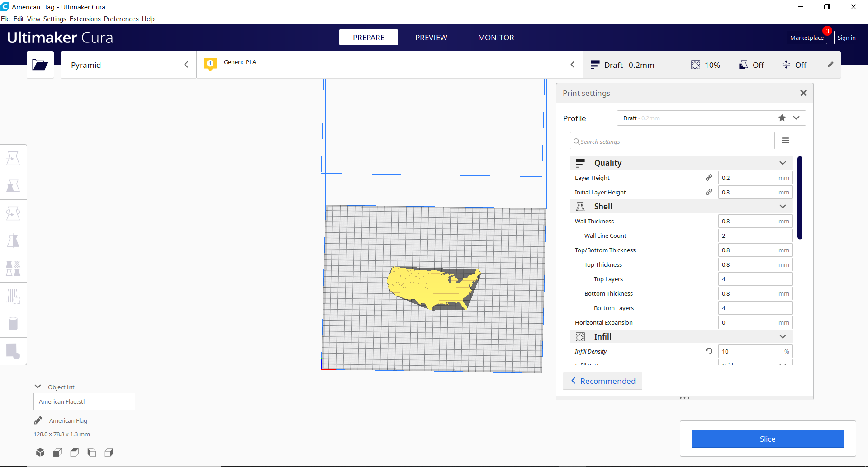Open the Extensions menu
Image resolution: width=868 pixels, height=467 pixels.
85,19
